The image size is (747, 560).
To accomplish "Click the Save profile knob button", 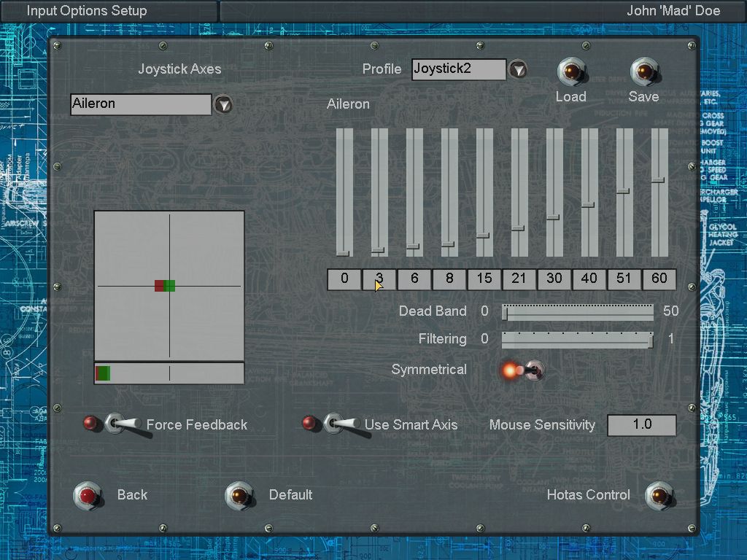I will (644, 71).
